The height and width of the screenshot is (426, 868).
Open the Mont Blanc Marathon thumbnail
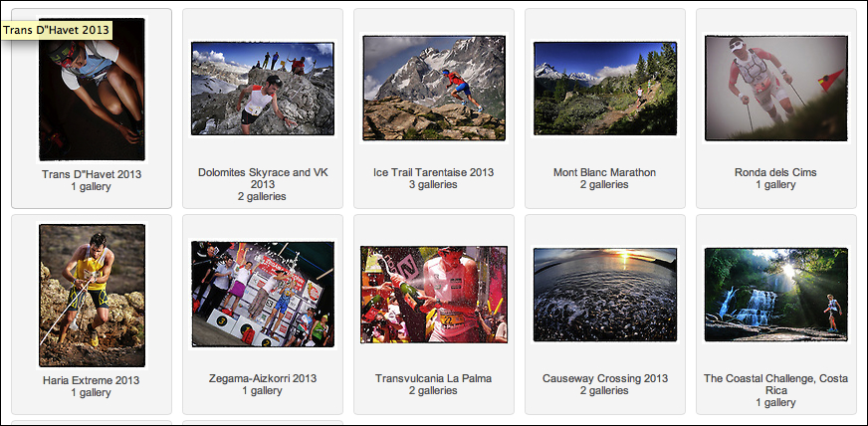(605, 89)
